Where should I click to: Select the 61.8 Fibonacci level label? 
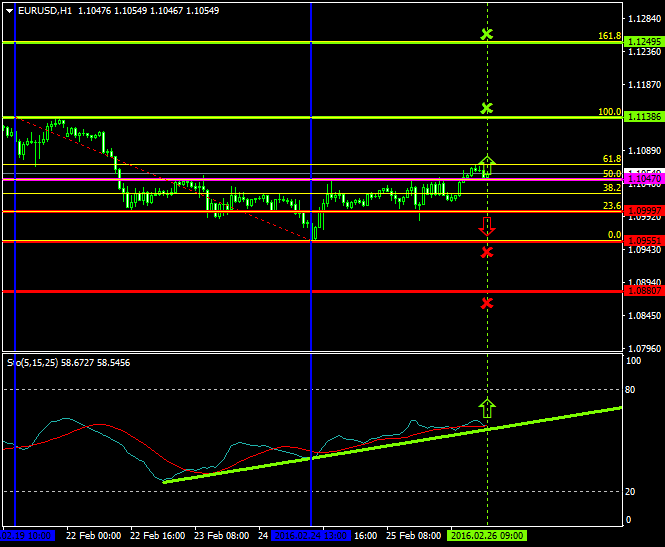(x=610, y=159)
